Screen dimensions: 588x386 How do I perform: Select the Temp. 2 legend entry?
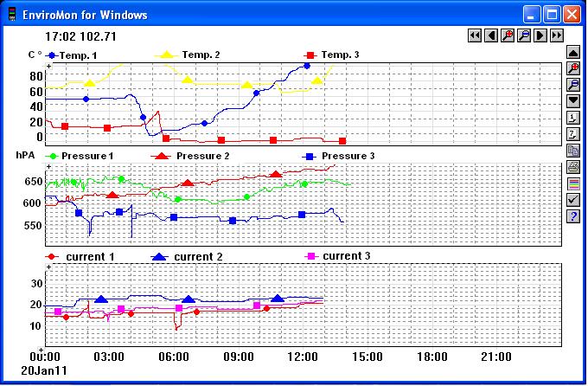[188, 55]
